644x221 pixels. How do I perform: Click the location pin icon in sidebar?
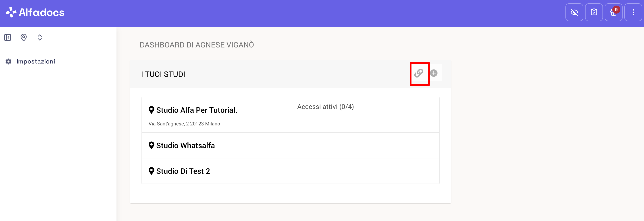click(x=23, y=37)
